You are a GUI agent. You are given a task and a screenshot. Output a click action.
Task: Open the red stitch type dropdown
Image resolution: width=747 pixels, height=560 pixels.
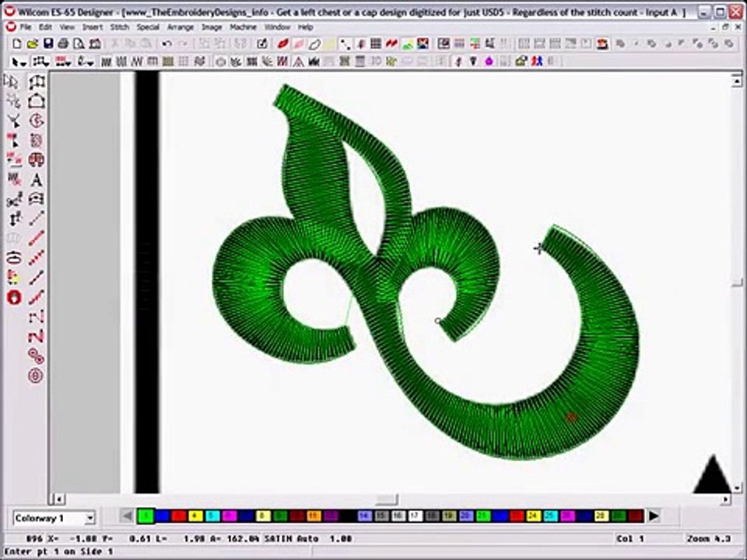point(63,61)
